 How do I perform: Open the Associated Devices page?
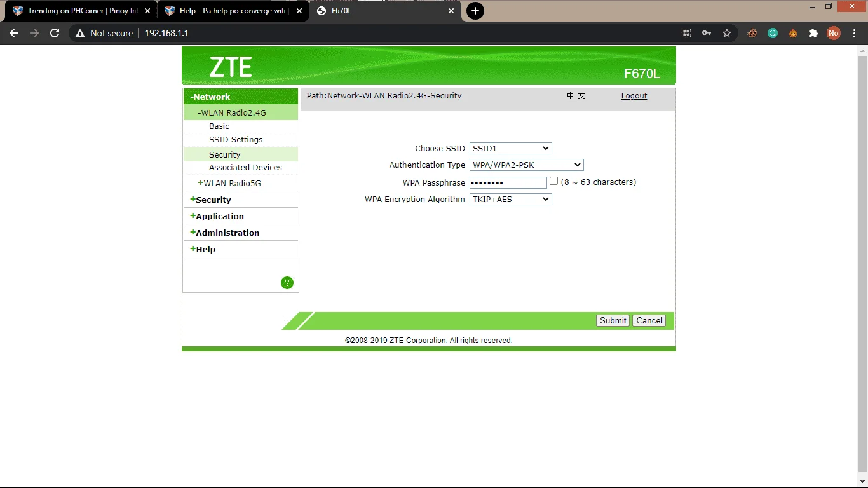(245, 167)
